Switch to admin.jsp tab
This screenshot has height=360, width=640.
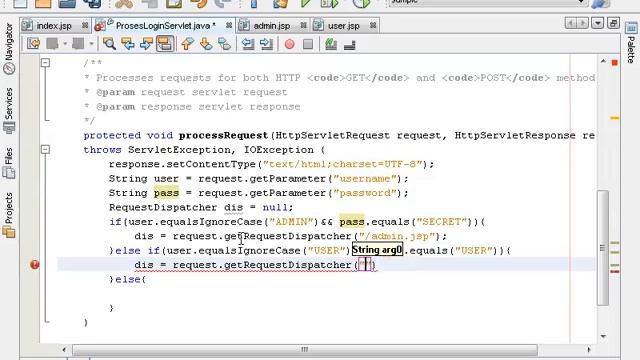[x=272, y=26]
